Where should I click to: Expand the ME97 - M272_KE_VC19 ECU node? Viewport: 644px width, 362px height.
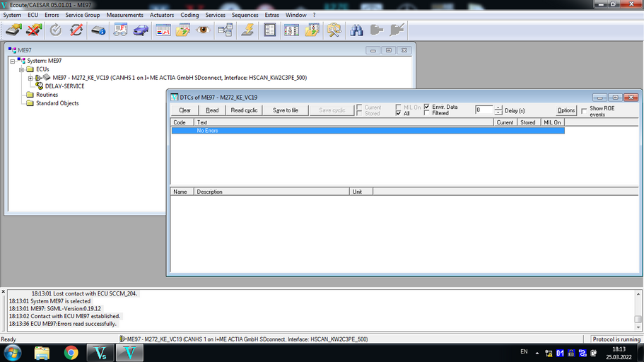coord(30,78)
